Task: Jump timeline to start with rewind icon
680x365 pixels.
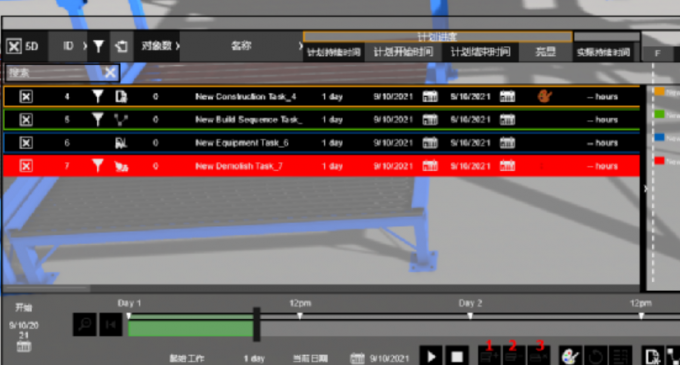Action: coord(111,324)
